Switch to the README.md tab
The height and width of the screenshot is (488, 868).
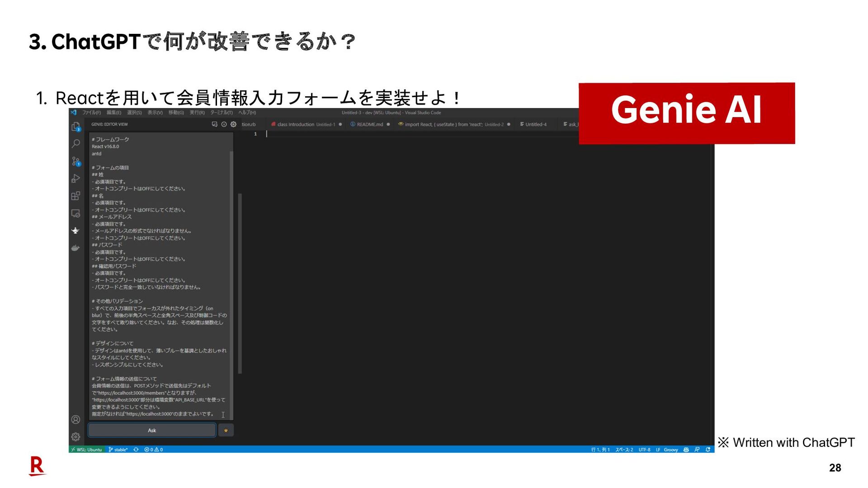[x=369, y=124]
